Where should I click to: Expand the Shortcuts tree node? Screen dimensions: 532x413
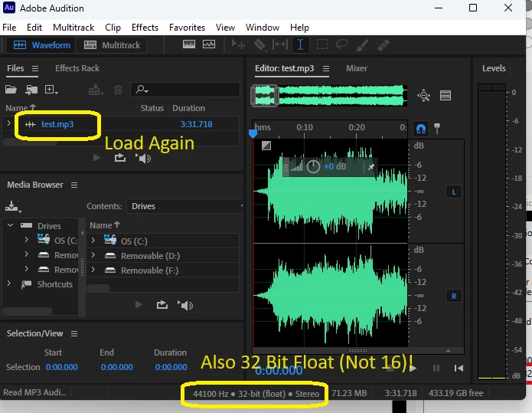pyautogui.click(x=9, y=284)
